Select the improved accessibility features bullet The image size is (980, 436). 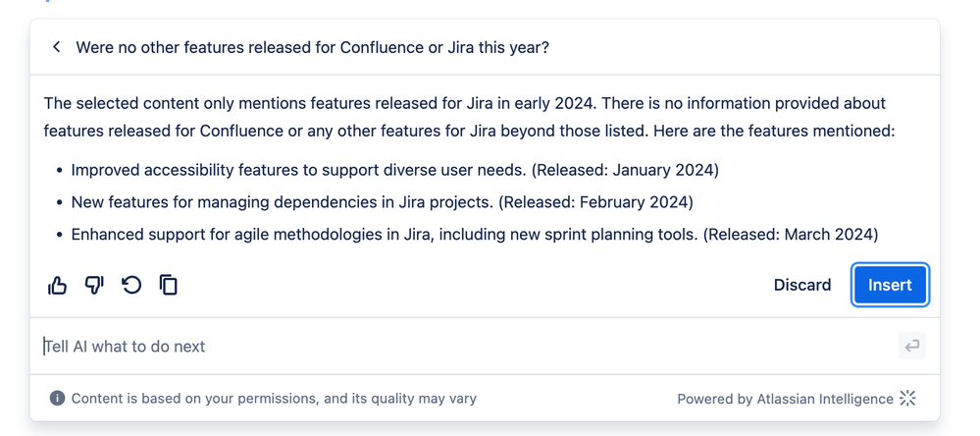point(395,170)
